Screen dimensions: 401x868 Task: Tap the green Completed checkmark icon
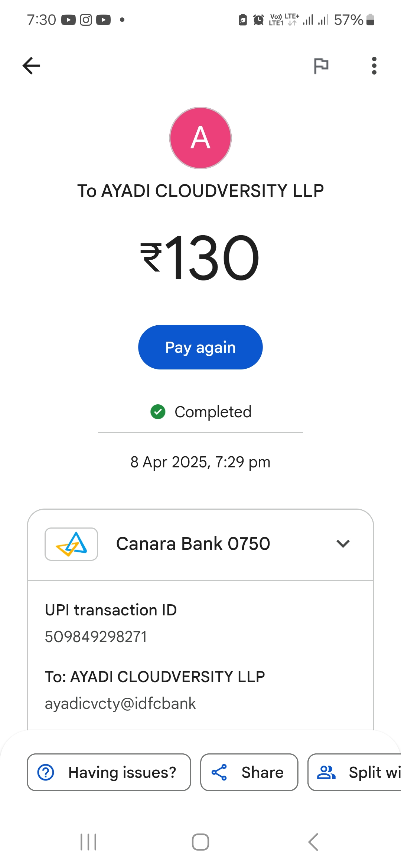(x=158, y=412)
